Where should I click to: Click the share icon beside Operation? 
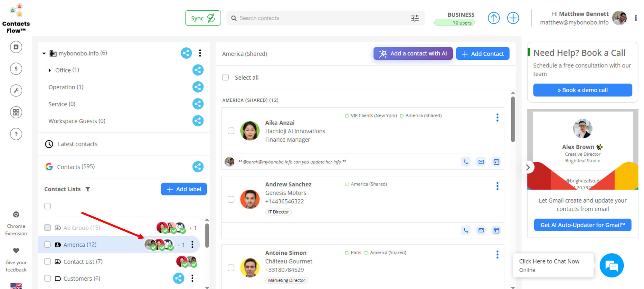pos(198,87)
